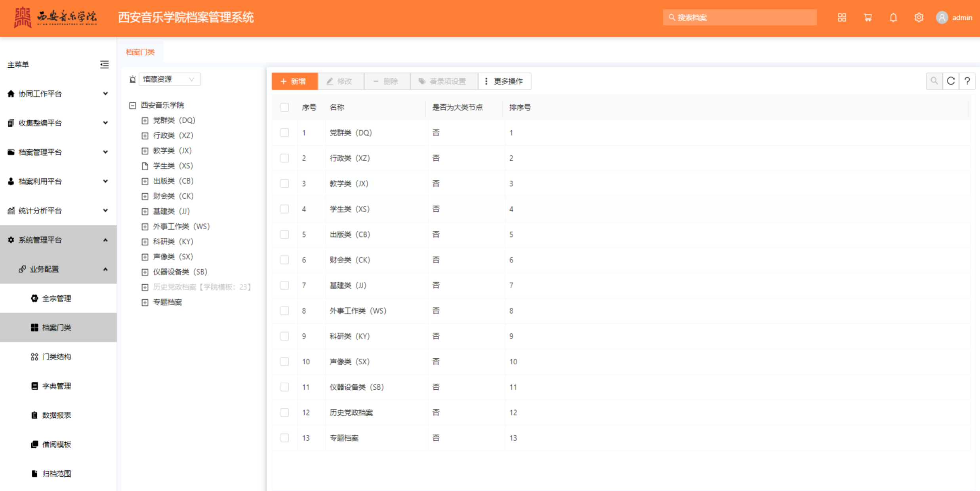Select the checkbox for 专题档案 row
Screen dimensions: 980x491
(x=284, y=438)
